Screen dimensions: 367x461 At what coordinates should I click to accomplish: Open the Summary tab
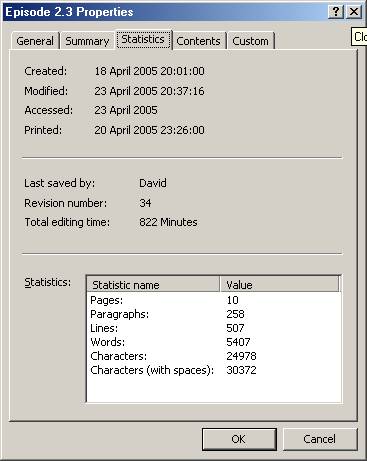coord(87,41)
